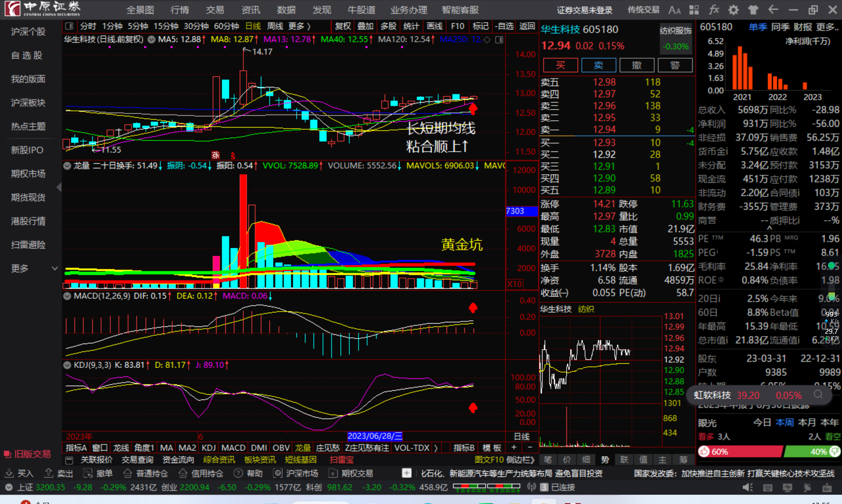This screenshot has width=842, height=504.
Task: Click the green 40% bearish progress bar
Action: pos(812,452)
